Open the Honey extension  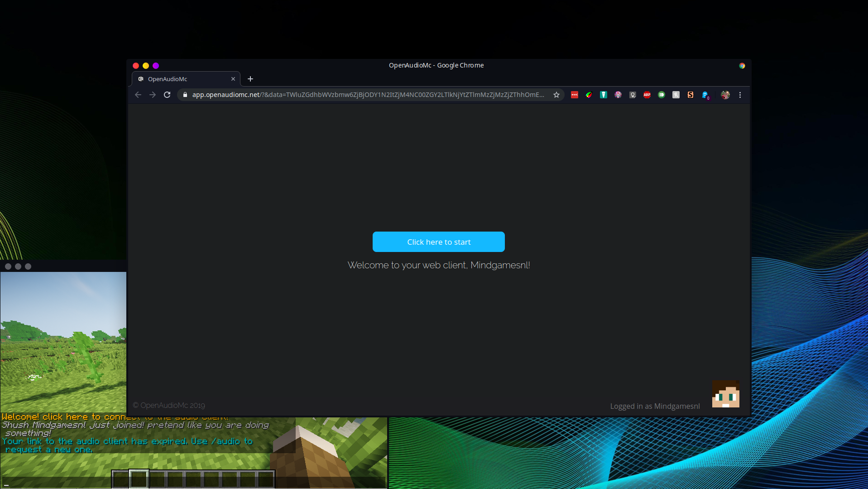click(x=676, y=95)
